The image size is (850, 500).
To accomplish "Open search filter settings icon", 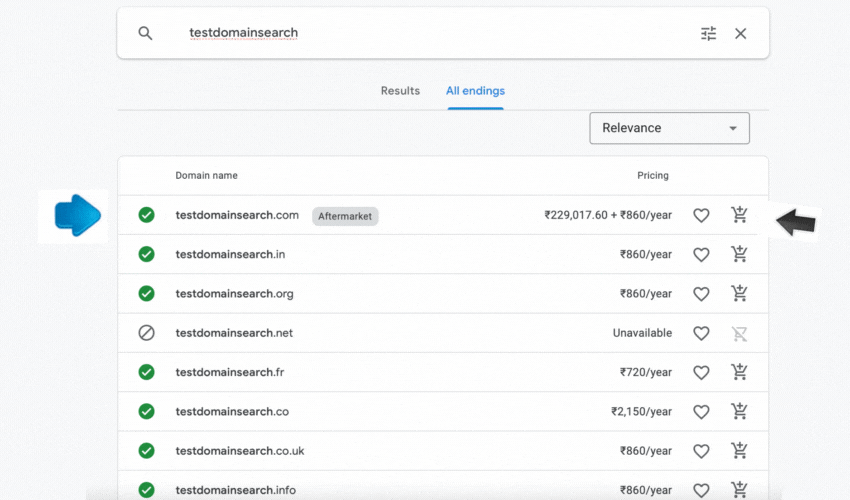I will 709,34.
